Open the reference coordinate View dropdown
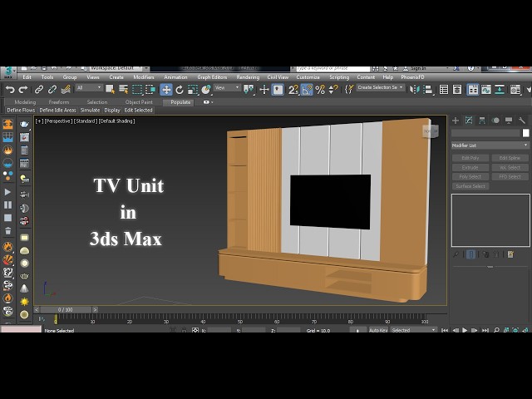532x399 pixels. coord(227,88)
